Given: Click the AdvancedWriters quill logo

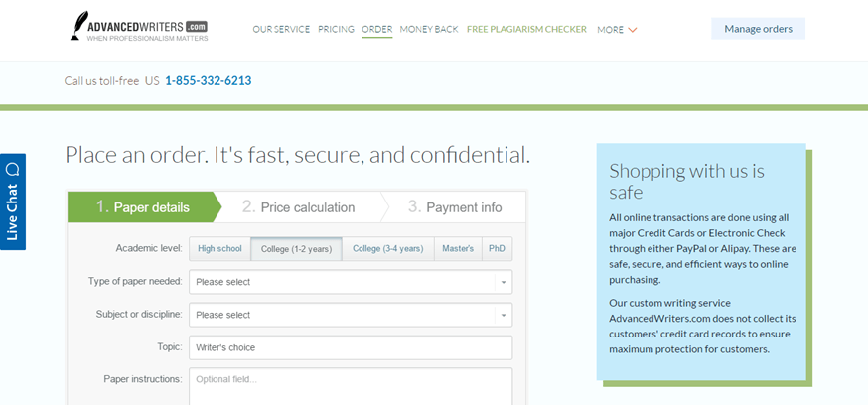Looking at the screenshot, I should click(x=139, y=27).
